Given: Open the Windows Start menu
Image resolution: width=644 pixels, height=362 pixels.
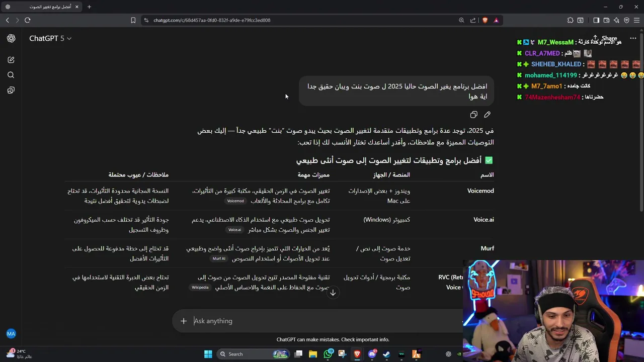Looking at the screenshot, I should click(208, 354).
